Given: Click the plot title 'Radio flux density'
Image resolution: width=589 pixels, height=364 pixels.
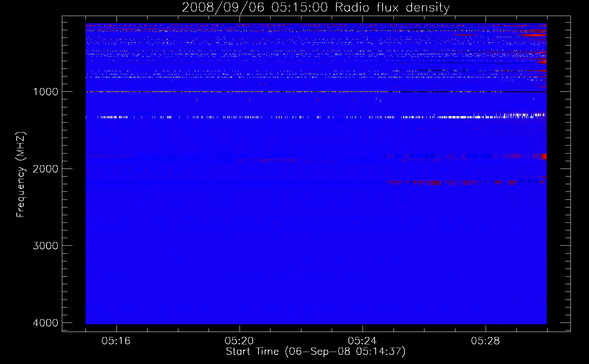Looking at the screenshot, I should pyautogui.click(x=392, y=8).
